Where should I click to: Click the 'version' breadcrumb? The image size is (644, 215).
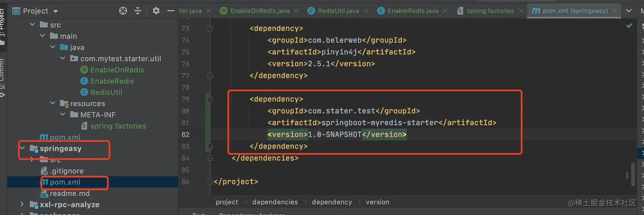377,202
